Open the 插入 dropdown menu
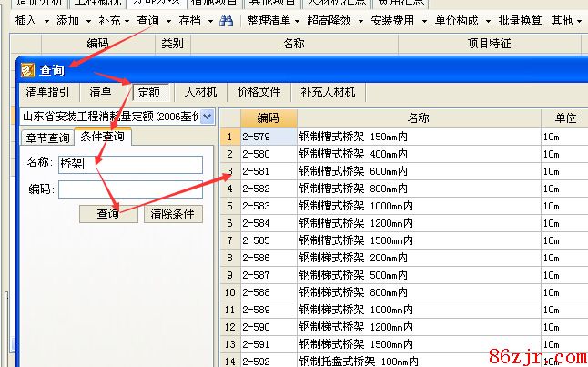Image resolution: width=588 pixels, height=367 pixels. click(31, 21)
